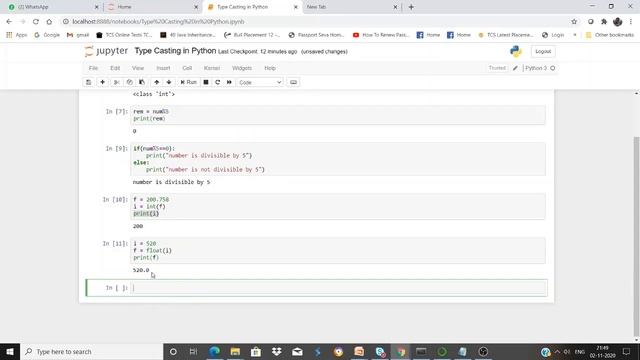Open the Edit menu
This screenshot has width=640, height=360.
coord(115,68)
